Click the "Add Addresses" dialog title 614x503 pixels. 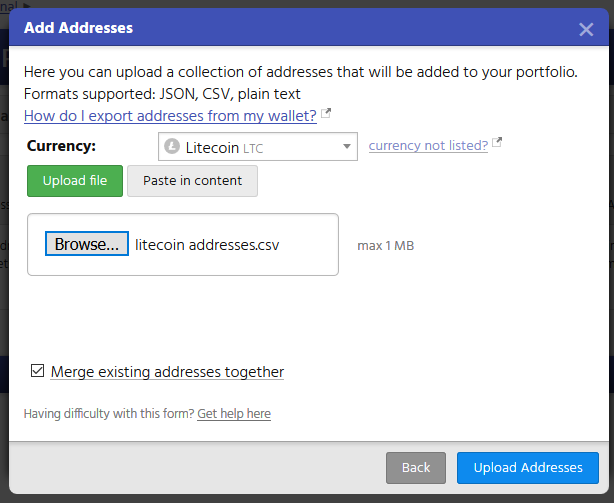pos(78,29)
